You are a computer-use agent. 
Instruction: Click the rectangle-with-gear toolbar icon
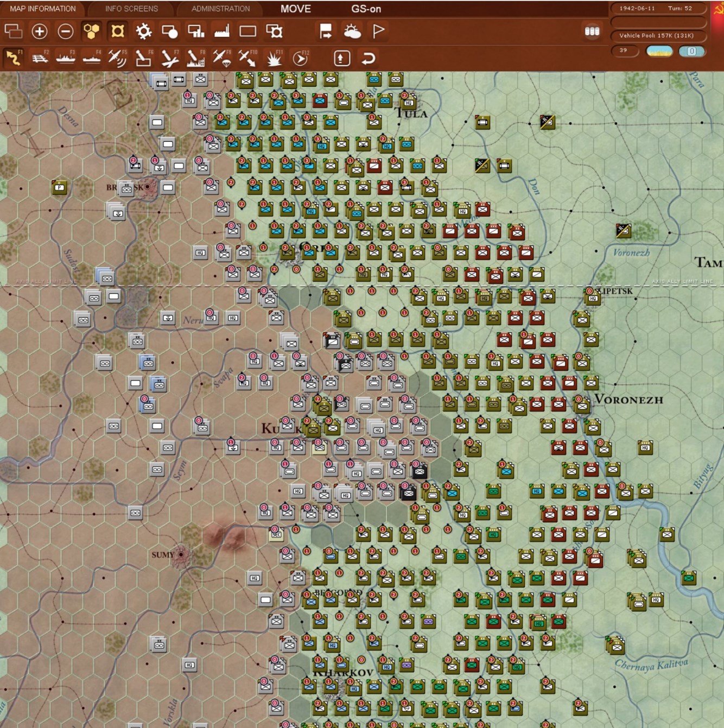point(274,31)
